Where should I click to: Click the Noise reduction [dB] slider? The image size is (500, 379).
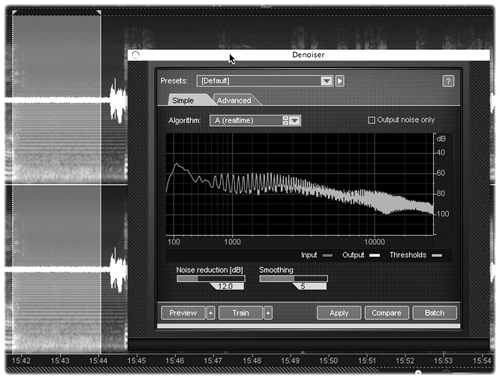pos(211,279)
